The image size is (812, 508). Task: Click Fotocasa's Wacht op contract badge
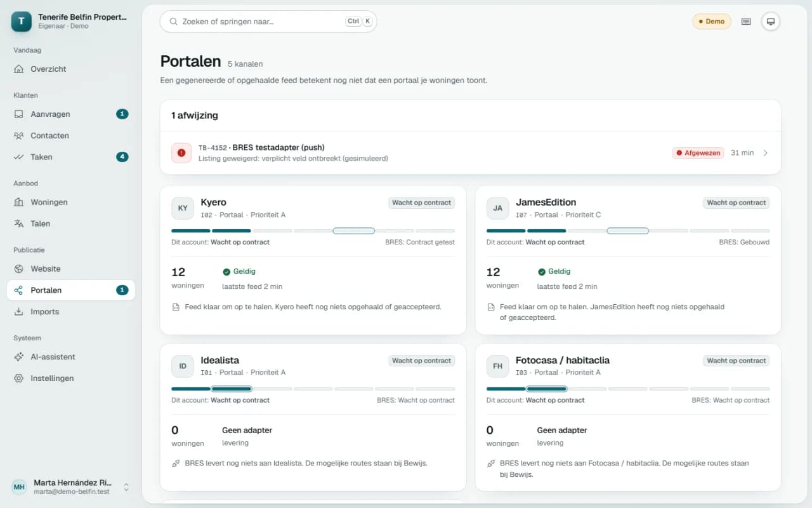click(737, 361)
